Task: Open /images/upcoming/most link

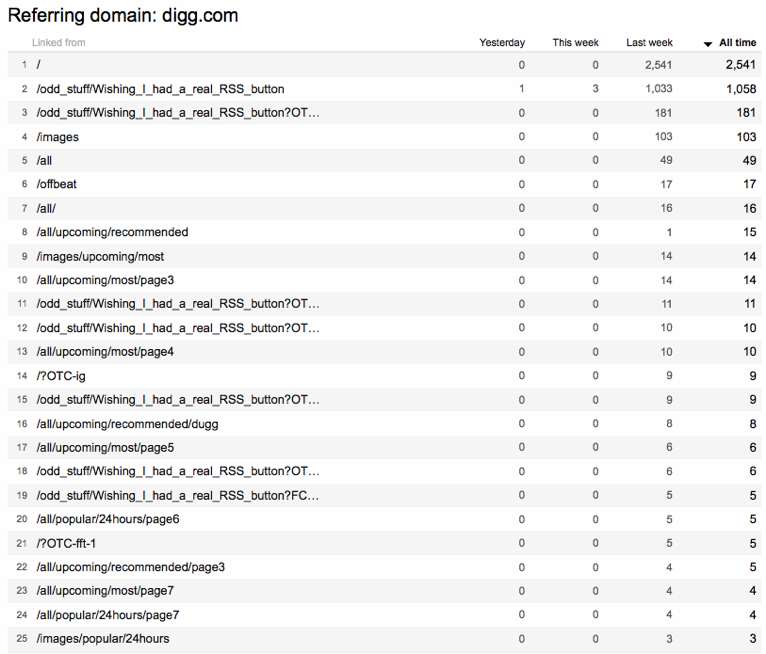Action: pos(100,256)
